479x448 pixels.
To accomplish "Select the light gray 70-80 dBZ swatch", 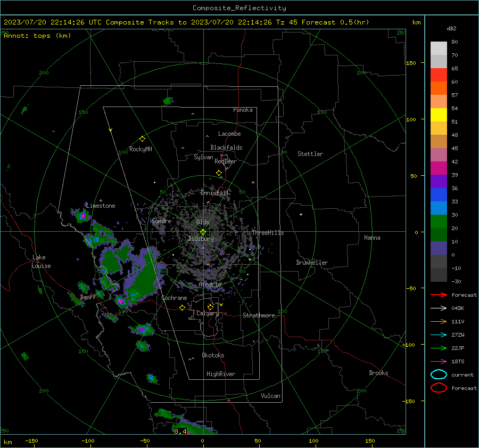I will click(x=439, y=48).
